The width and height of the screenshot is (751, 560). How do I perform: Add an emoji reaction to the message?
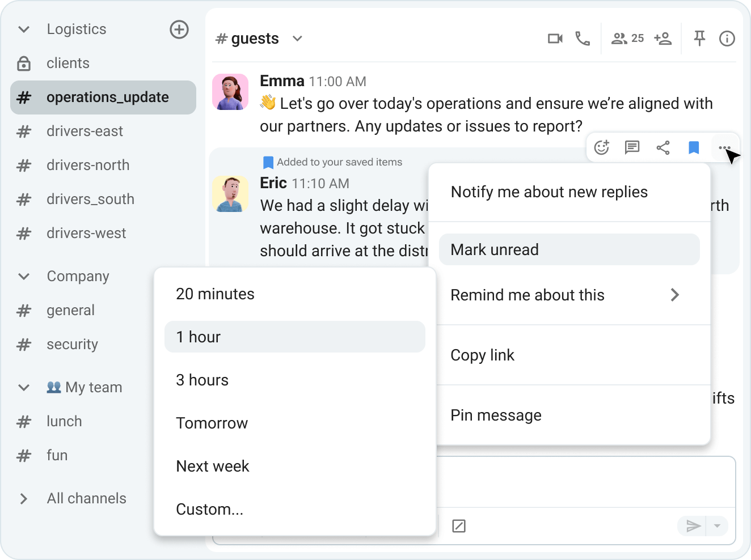click(601, 147)
